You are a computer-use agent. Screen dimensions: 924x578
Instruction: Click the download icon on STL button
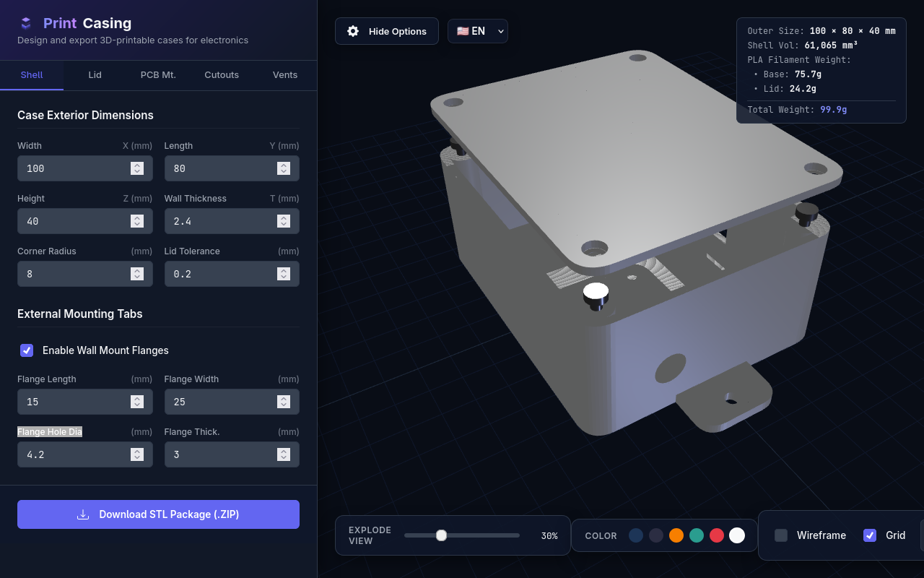(83, 514)
